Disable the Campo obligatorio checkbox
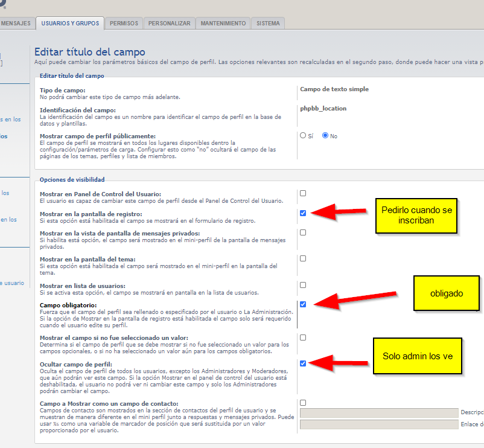 click(303, 304)
